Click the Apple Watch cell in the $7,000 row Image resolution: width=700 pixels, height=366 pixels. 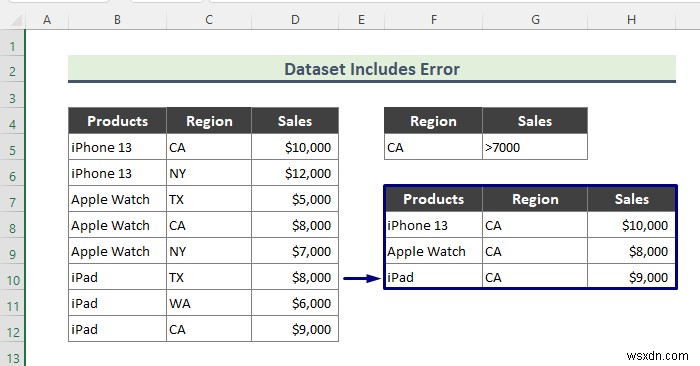click(117, 251)
